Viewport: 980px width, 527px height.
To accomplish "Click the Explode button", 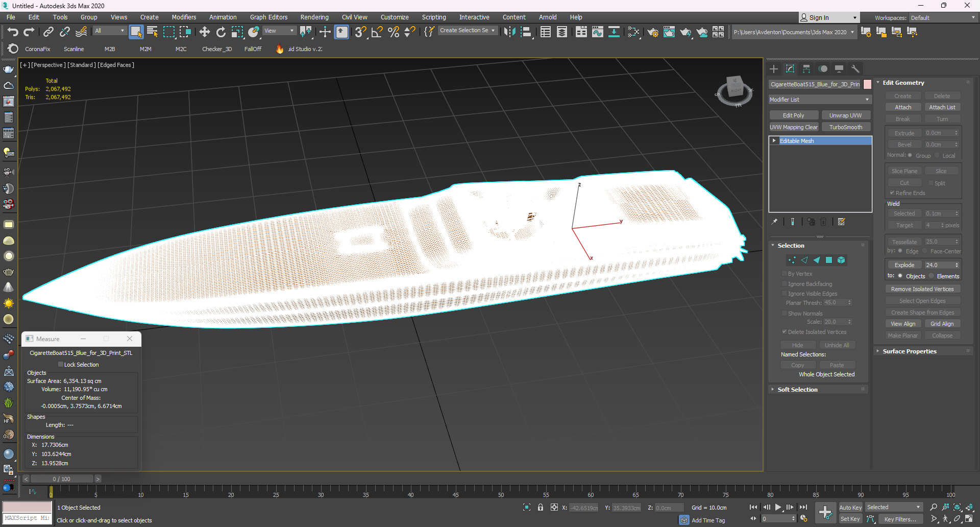I will (904, 265).
